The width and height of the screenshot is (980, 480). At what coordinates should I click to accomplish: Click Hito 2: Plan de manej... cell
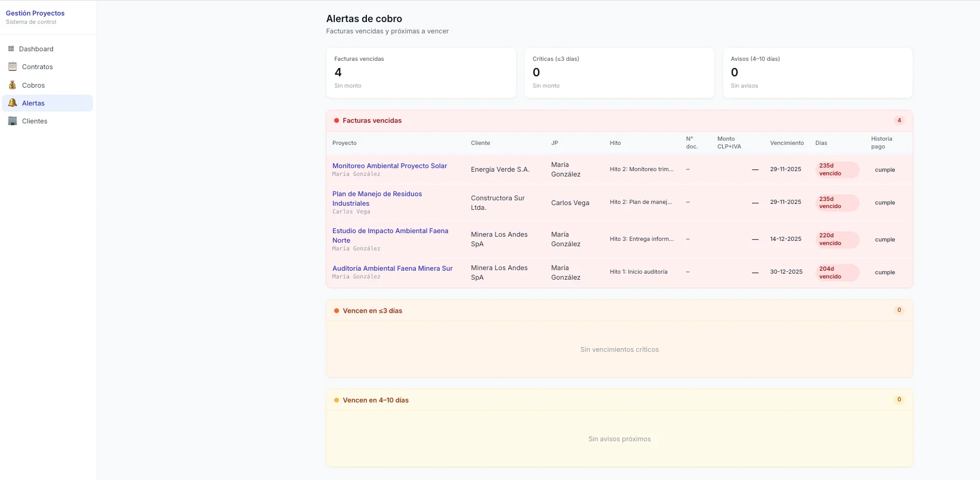pyautogui.click(x=640, y=202)
